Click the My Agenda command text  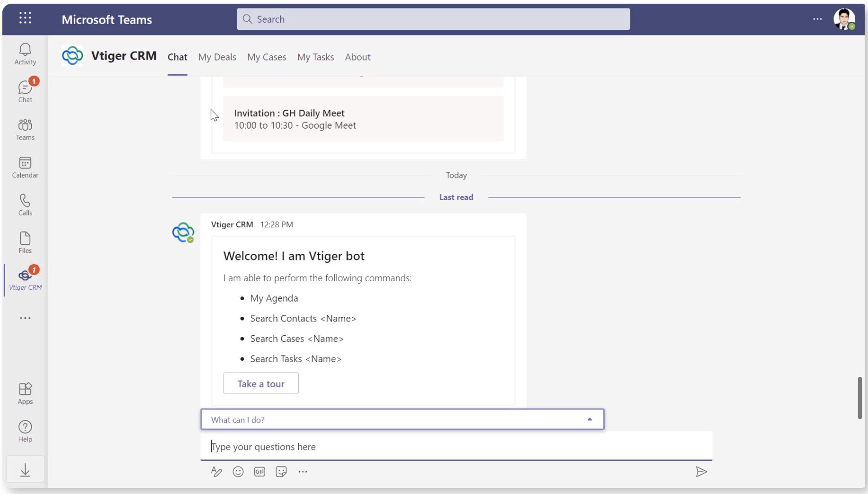tap(274, 298)
